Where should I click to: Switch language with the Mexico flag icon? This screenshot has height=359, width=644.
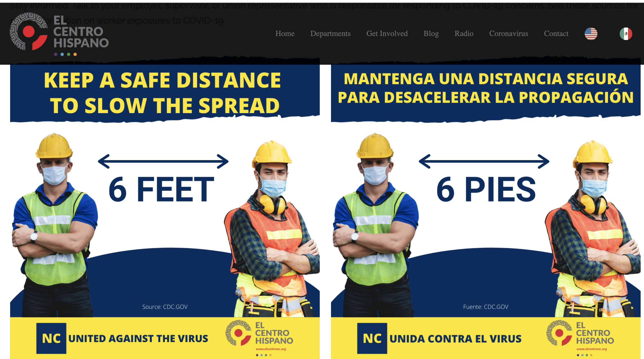tap(626, 34)
